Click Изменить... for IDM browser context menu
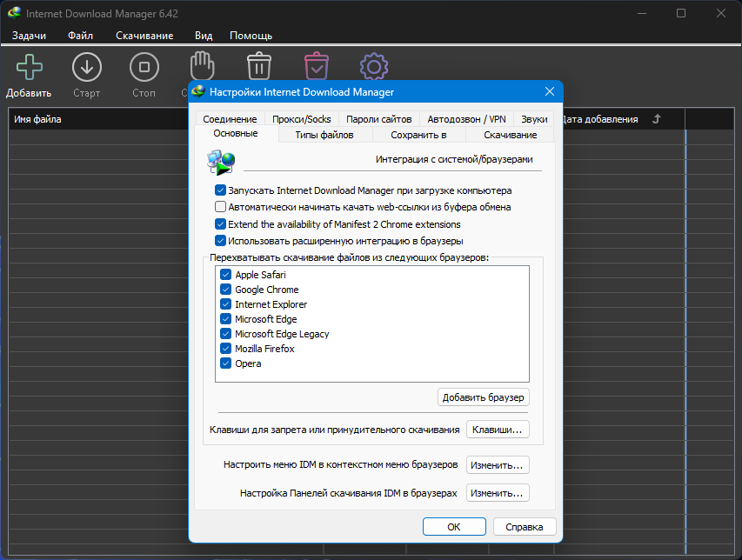This screenshot has height=560, width=742. point(498,465)
